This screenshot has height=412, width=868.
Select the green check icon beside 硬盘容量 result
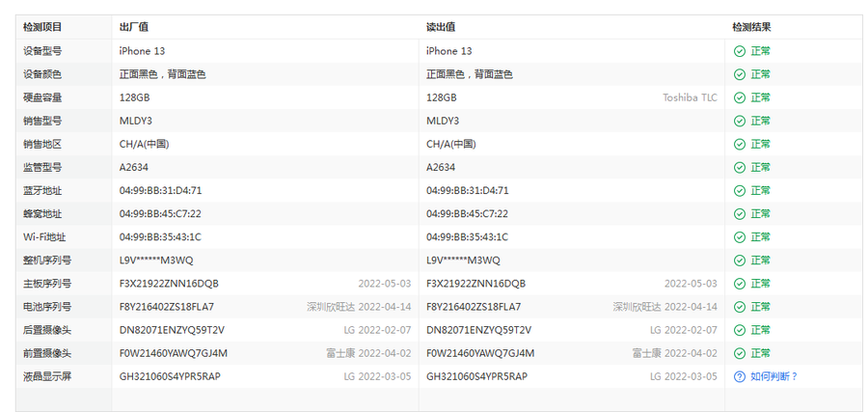pyautogui.click(x=740, y=97)
